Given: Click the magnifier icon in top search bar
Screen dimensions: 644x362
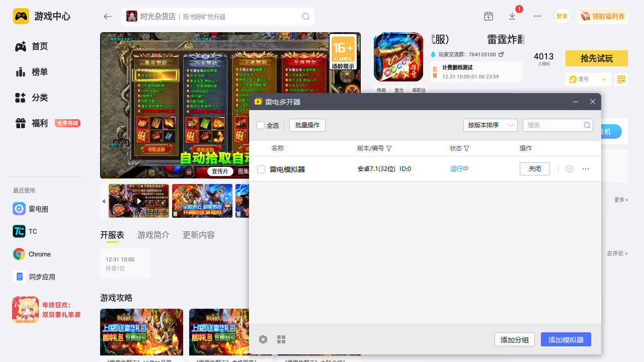Looking at the screenshot, I should [305, 17].
